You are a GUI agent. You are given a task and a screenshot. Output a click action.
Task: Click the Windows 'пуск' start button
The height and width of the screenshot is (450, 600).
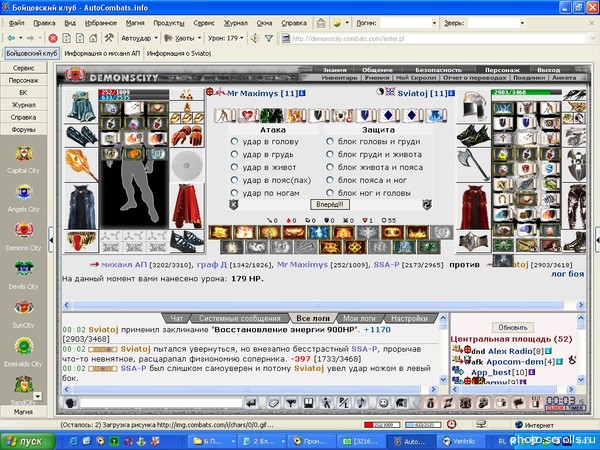[28, 441]
